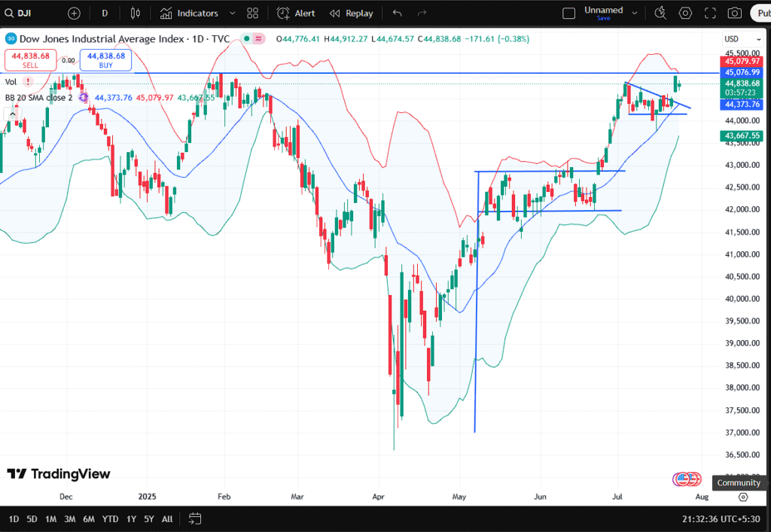Click the TradingView logo
Screen dimensions: 771x532
pos(59,474)
